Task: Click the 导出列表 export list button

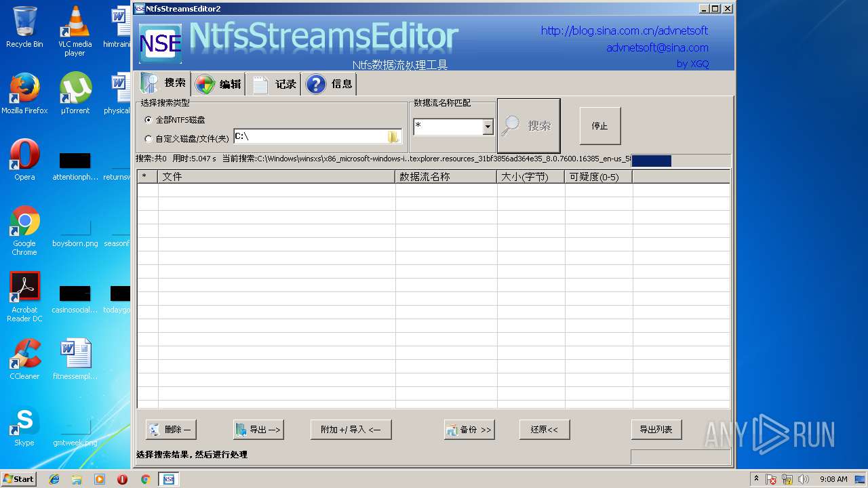Action: [656, 430]
